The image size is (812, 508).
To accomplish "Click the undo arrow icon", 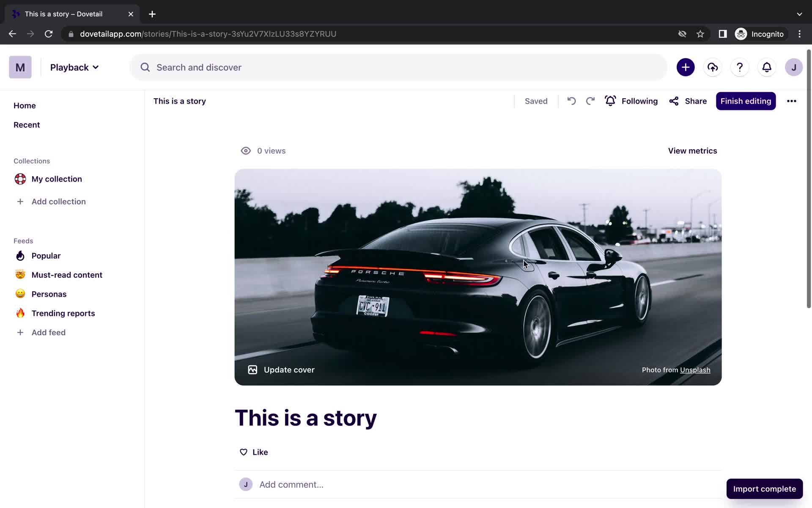I will click(571, 101).
